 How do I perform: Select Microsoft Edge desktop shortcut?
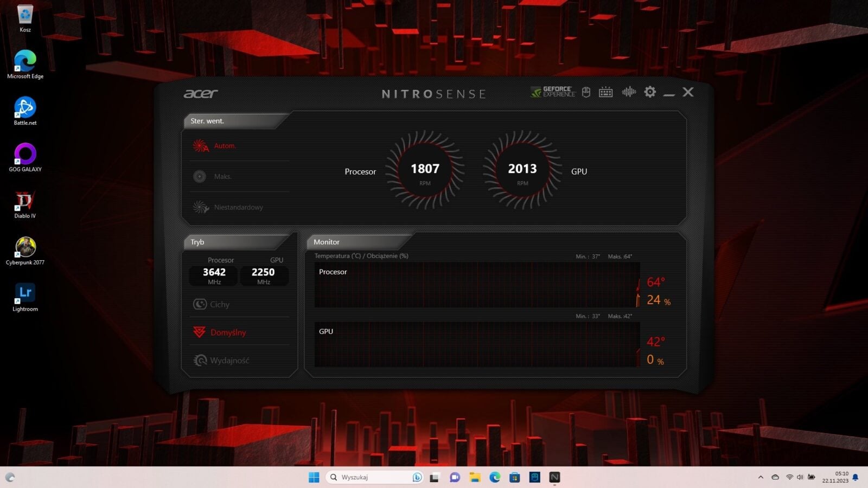[25, 65]
